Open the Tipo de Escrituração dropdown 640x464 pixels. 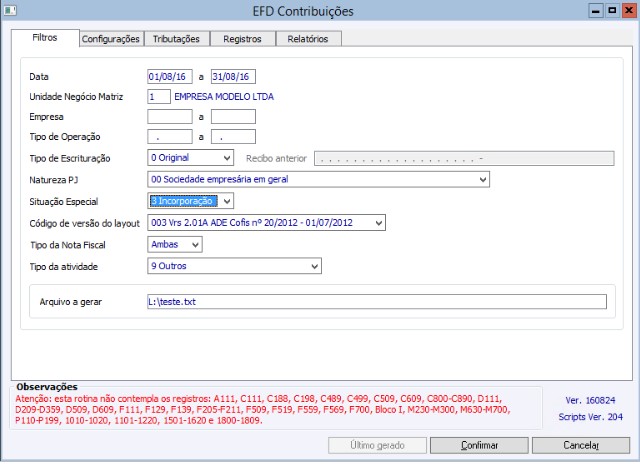click(x=190, y=158)
